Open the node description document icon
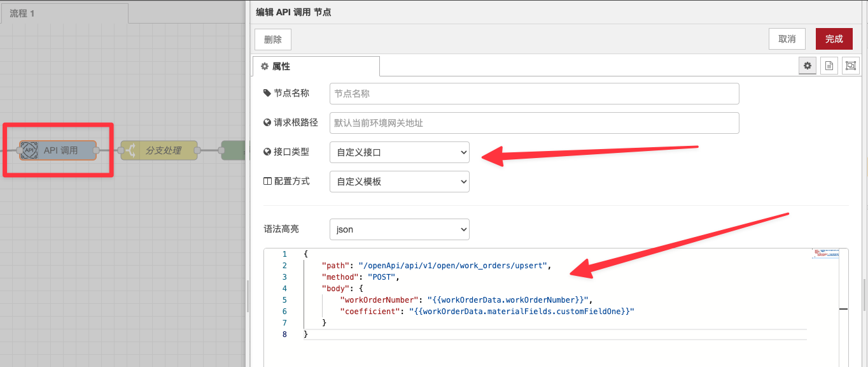 [x=829, y=66]
